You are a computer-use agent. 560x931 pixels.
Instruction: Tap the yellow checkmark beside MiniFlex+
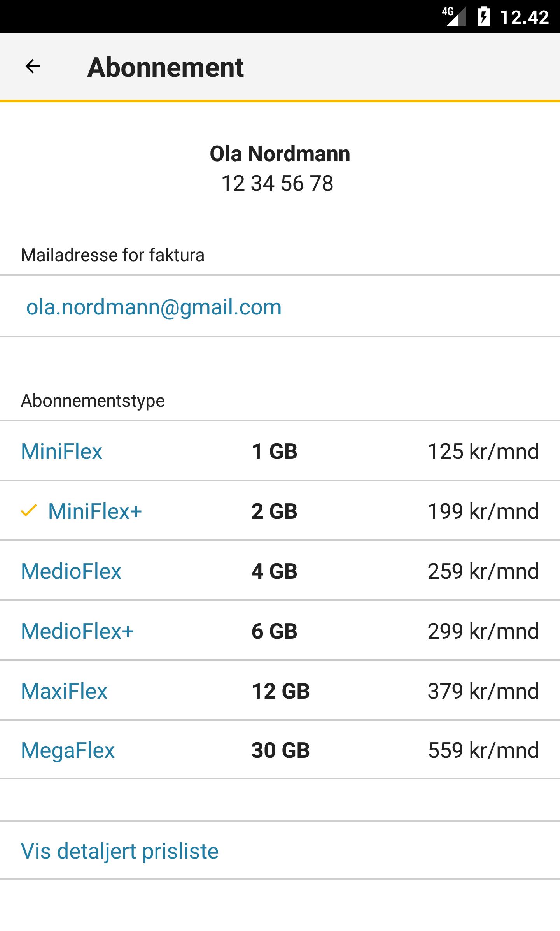[29, 511]
